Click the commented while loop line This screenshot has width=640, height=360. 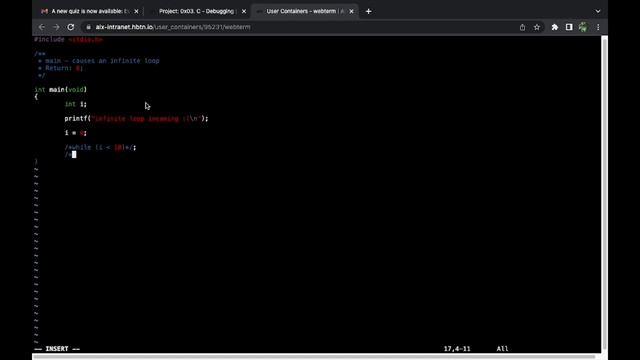click(100, 147)
